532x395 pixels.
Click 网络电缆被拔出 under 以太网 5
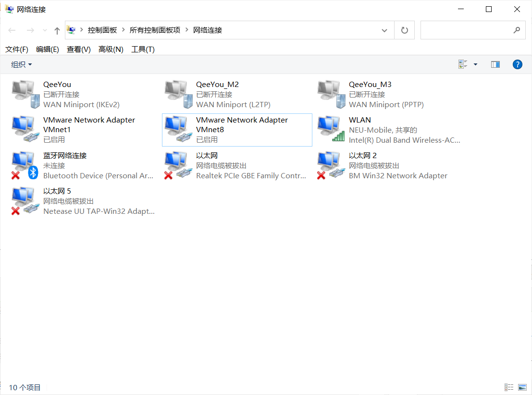[68, 201]
